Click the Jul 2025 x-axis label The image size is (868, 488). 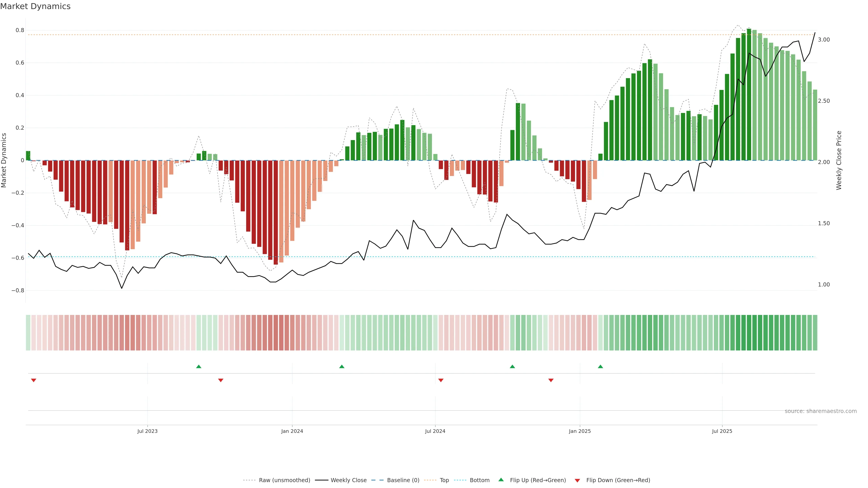click(x=722, y=432)
